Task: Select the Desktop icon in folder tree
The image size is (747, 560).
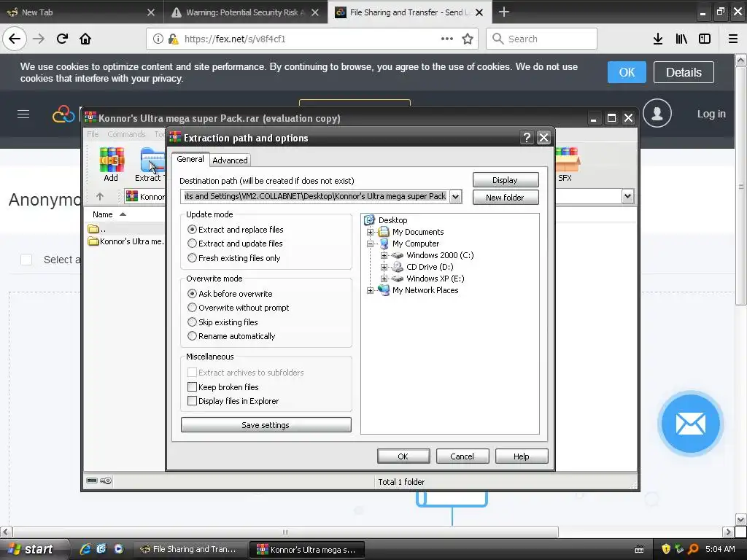Action: click(370, 220)
